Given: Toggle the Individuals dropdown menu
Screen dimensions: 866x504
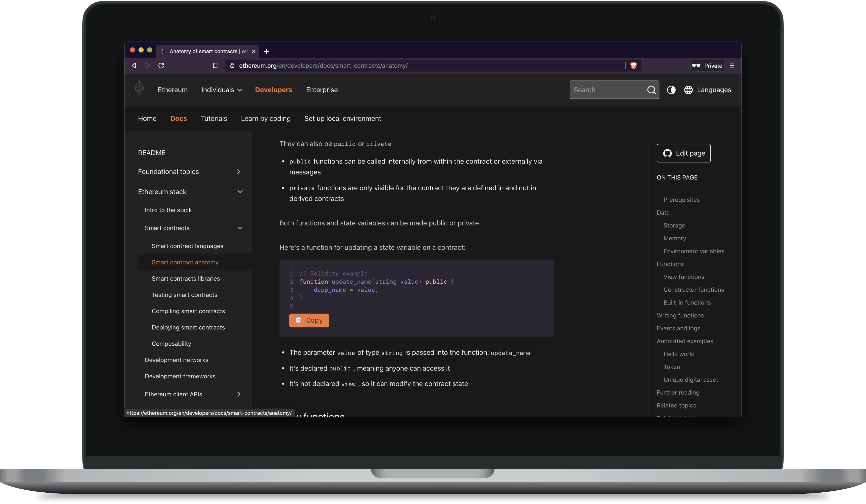Looking at the screenshot, I should (221, 89).
